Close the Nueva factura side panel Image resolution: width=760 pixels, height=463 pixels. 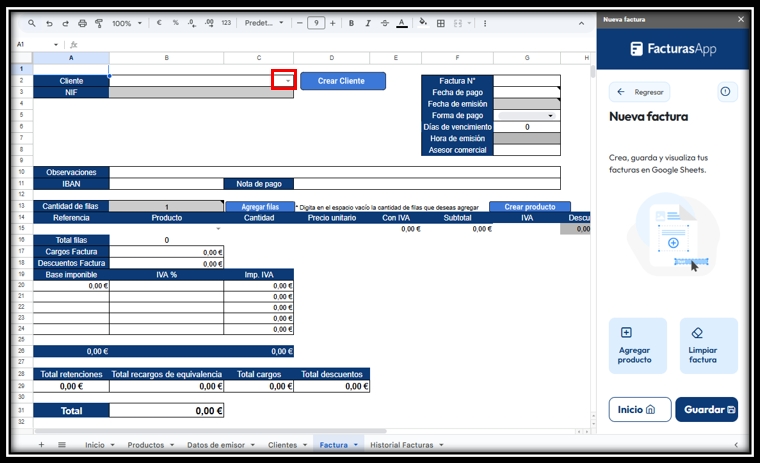click(741, 18)
